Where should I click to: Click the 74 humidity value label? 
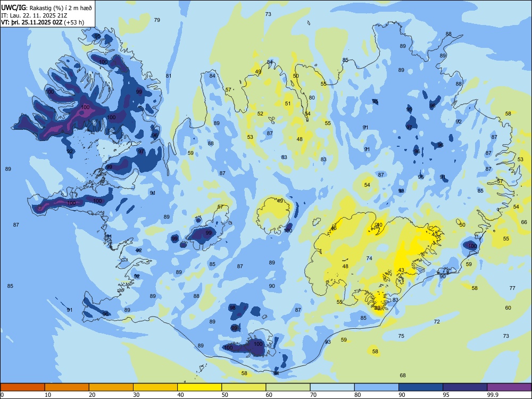pyautogui.click(x=369, y=258)
